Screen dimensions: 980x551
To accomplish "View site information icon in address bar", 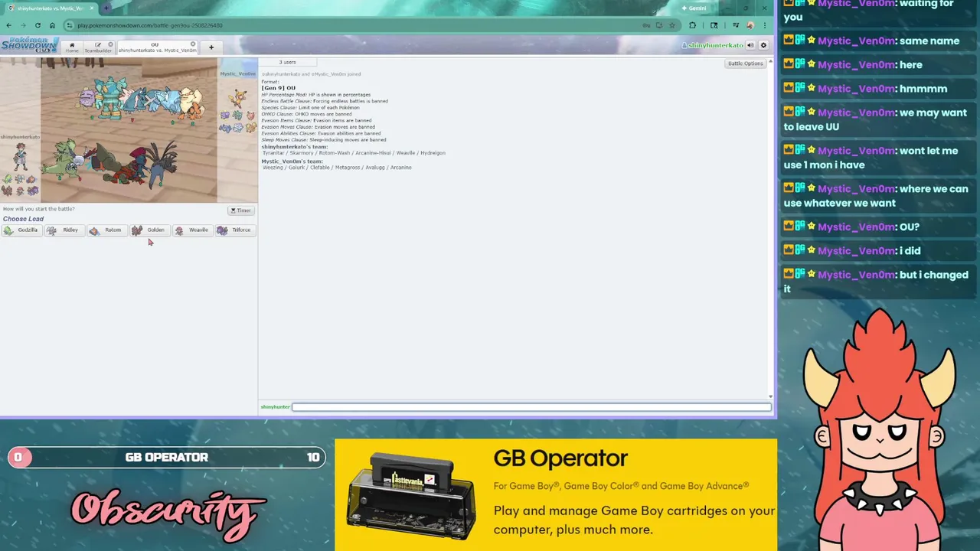I will tap(70, 25).
